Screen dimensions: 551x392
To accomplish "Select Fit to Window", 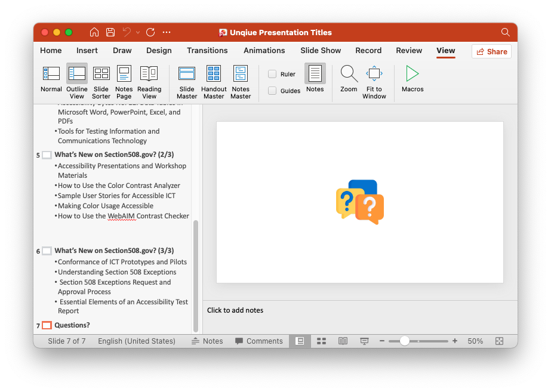I will [374, 78].
